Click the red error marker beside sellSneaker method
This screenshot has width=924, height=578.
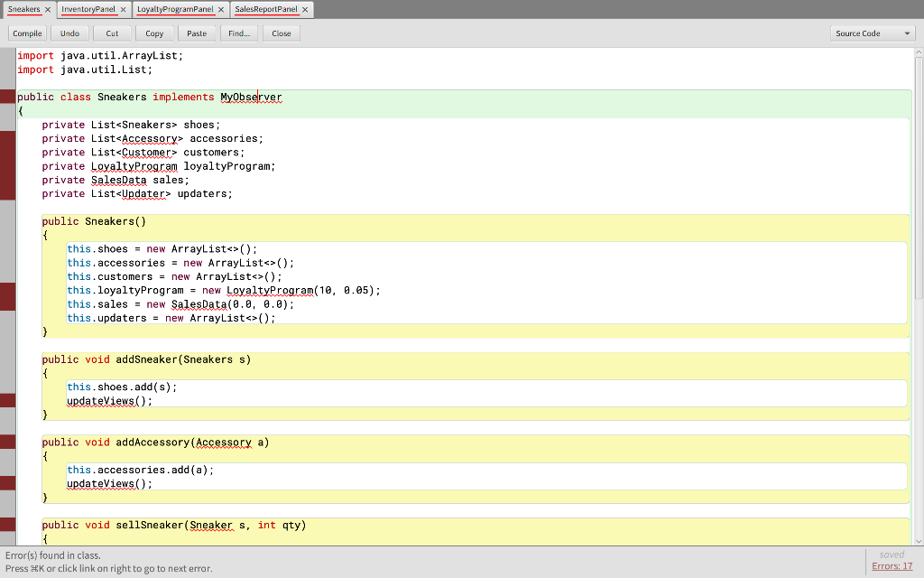(x=6, y=525)
